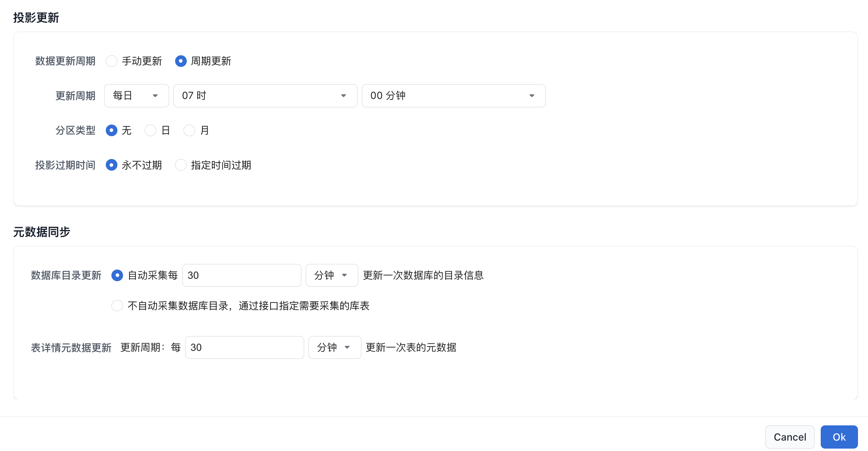Choose 月 partition type

click(x=189, y=131)
